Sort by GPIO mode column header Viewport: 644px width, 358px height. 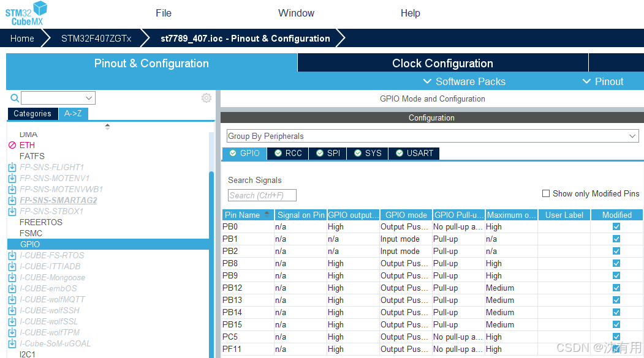[406, 215]
